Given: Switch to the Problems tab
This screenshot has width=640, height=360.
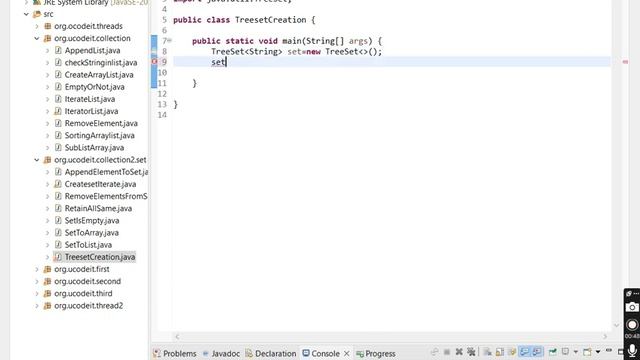Looking at the screenshot, I should (175, 353).
